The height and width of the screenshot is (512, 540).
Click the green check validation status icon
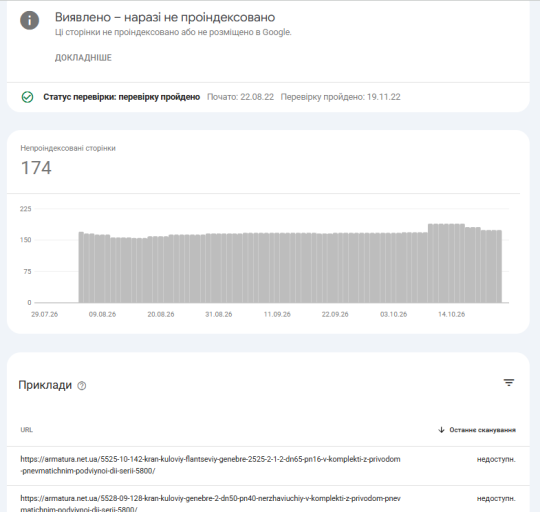point(28,97)
